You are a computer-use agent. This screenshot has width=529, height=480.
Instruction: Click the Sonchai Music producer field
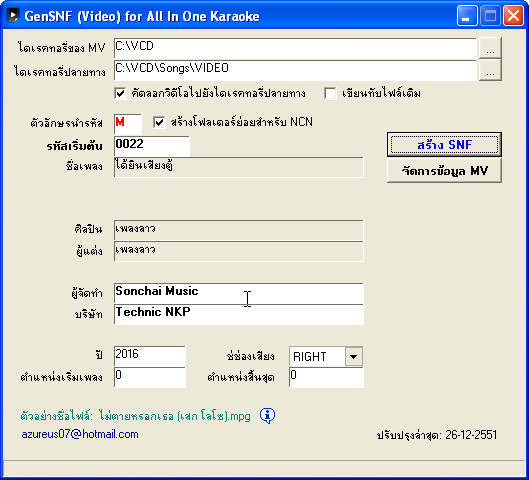pyautogui.click(x=239, y=293)
